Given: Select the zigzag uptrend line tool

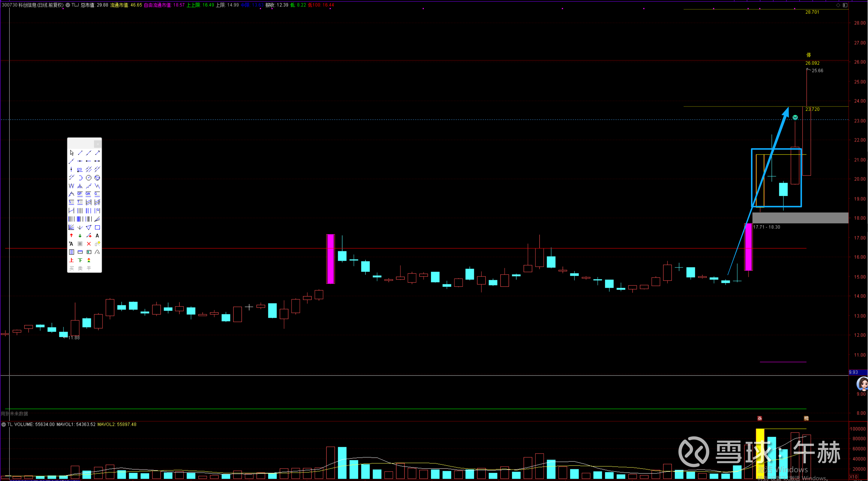Looking at the screenshot, I should point(89,186).
